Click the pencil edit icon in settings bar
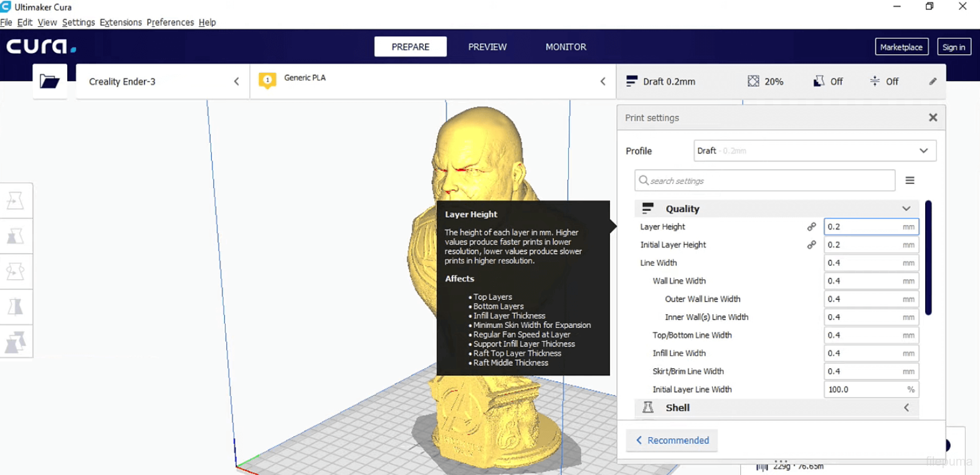The image size is (980, 475). point(932,82)
